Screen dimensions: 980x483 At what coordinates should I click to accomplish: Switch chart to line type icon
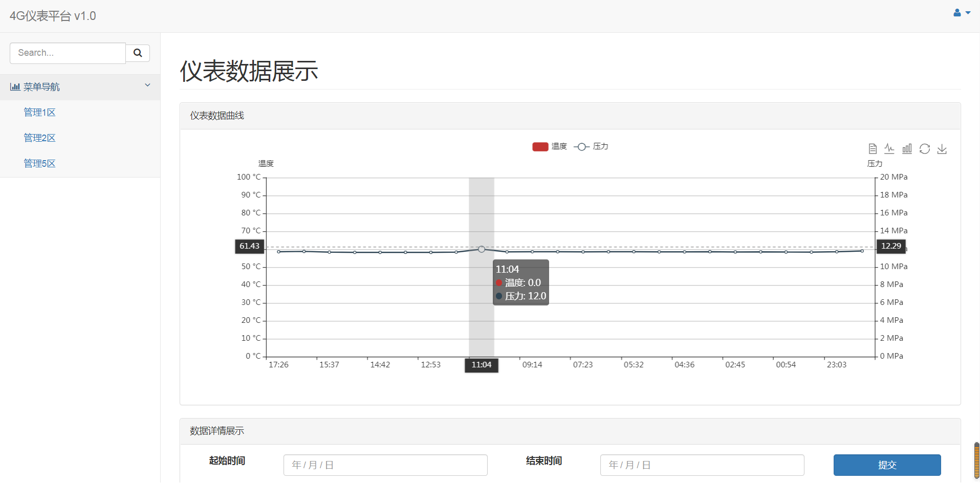(x=889, y=149)
